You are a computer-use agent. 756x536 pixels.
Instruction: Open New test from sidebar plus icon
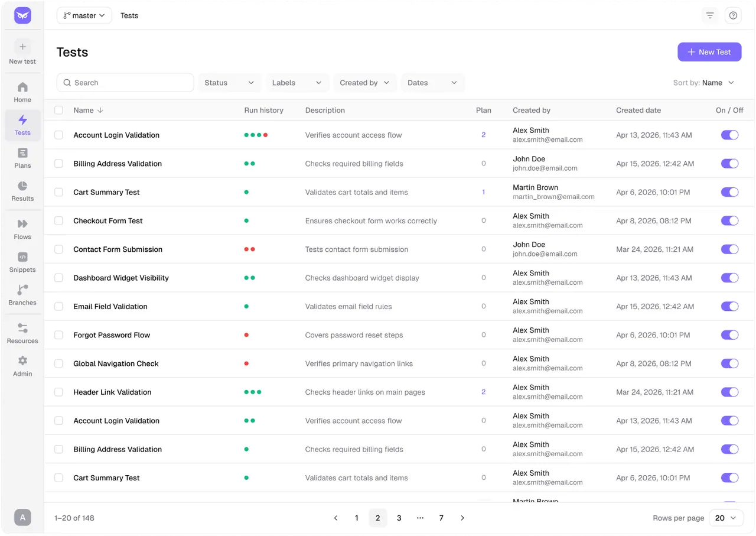coord(22,47)
